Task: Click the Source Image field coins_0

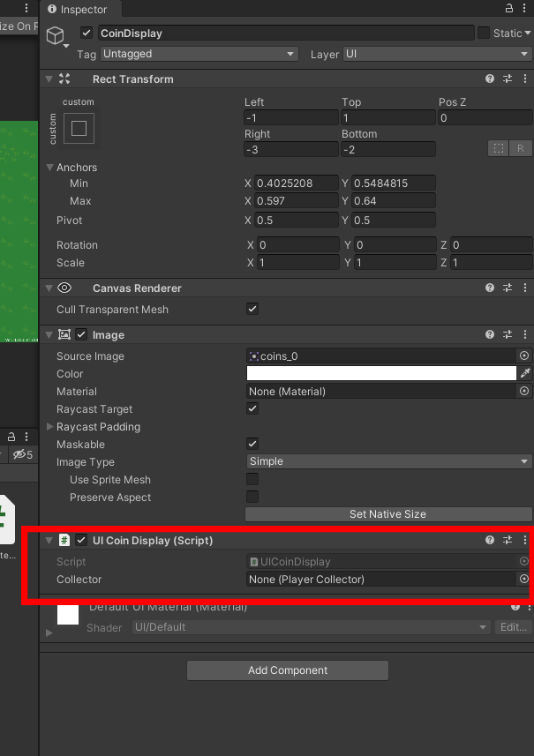Action: [381, 356]
